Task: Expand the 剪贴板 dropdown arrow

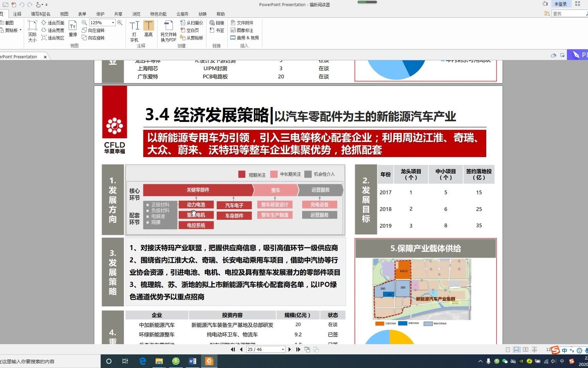Action: point(20,30)
